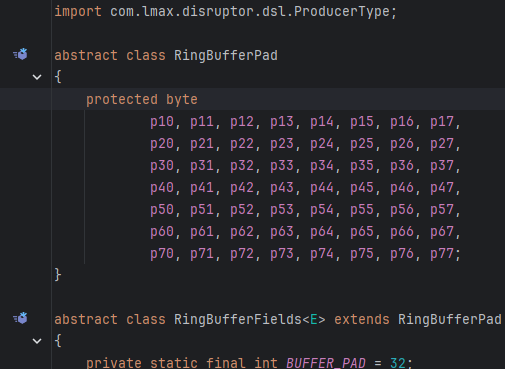Click the ProducerType import identifier
Screen dimensions: 505x369
(342, 12)
